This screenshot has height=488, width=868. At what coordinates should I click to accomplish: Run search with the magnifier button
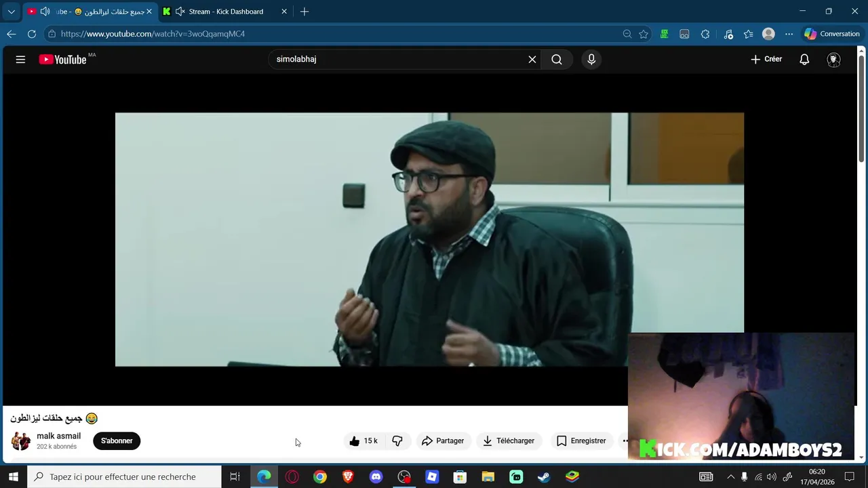[x=557, y=60]
